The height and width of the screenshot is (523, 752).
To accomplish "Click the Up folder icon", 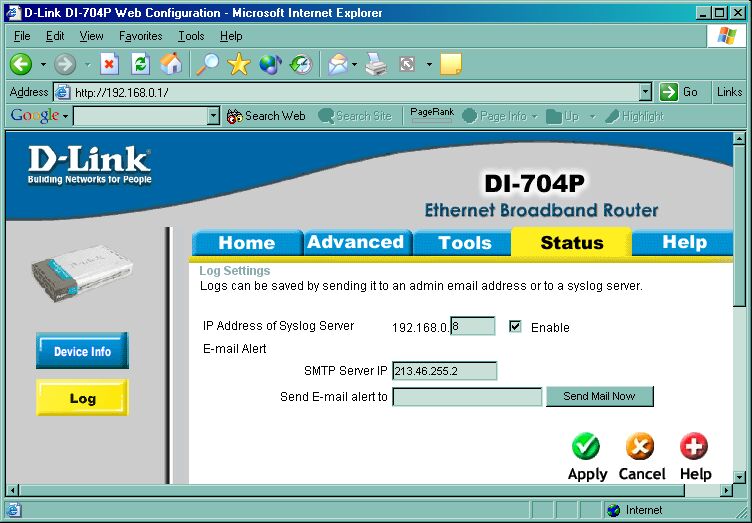I will (x=554, y=116).
